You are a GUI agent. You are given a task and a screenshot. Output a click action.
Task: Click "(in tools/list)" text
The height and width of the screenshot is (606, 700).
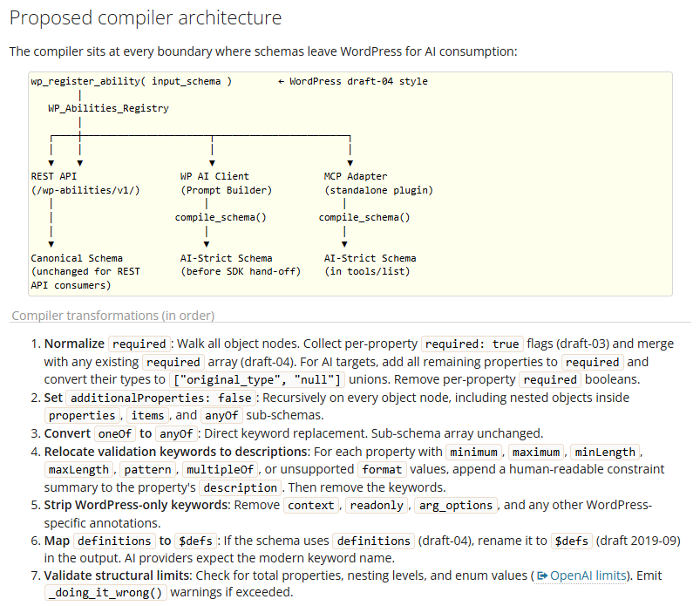coord(367,271)
